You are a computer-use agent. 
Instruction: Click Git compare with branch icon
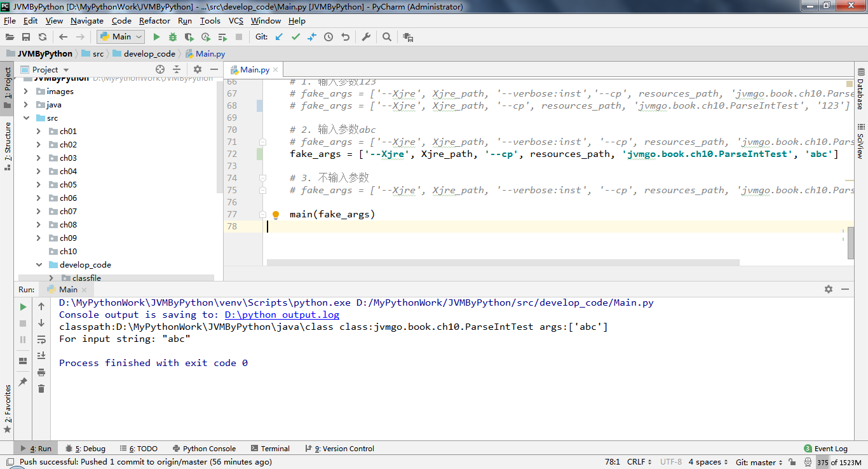[312, 37]
